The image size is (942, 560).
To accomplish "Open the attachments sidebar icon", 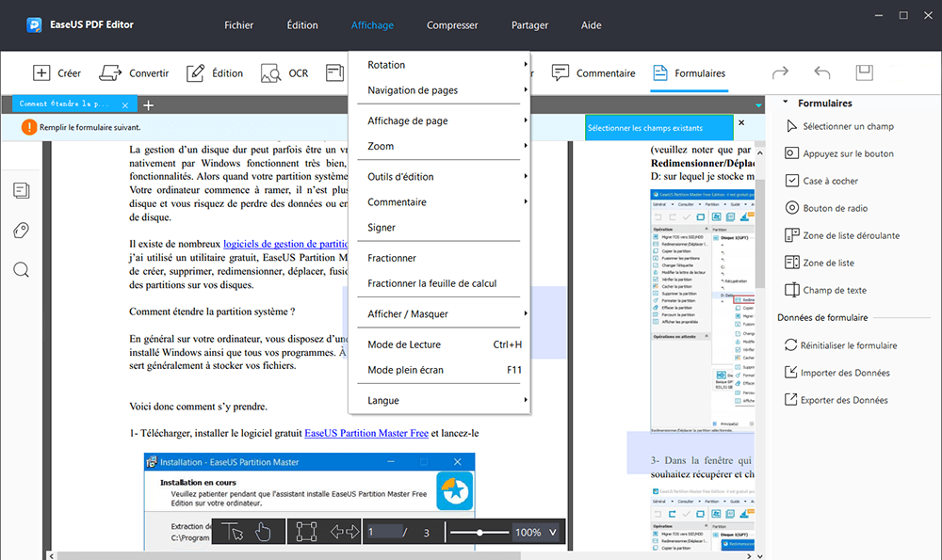I will pos(21,231).
